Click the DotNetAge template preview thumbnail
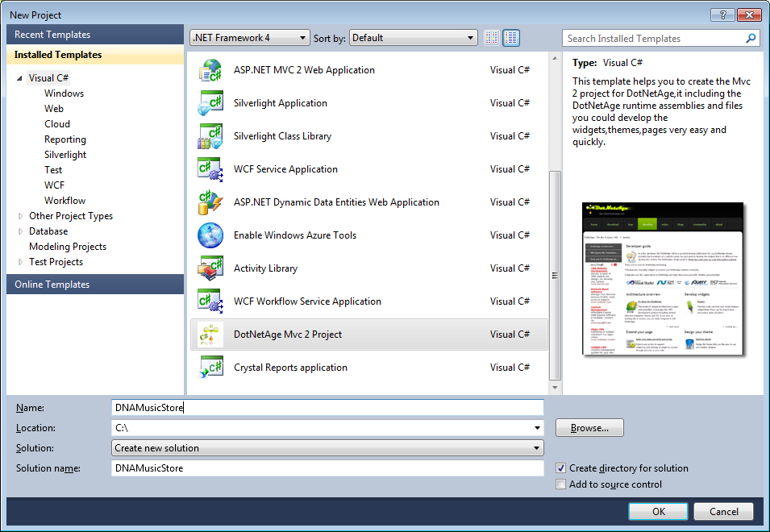Viewport: 770px width, 532px height. 663,279
